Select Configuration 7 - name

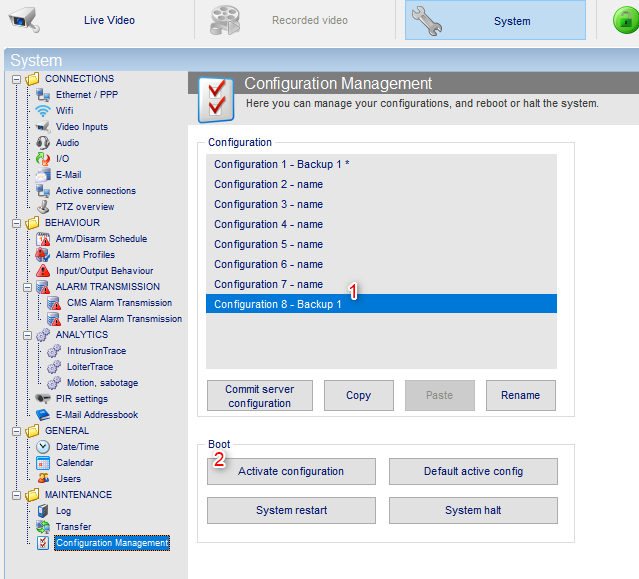point(381,284)
